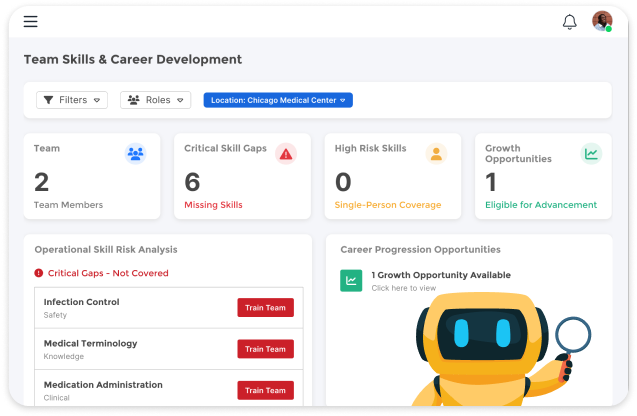
Task: Click the people icon in Roles
Action: 134,100
